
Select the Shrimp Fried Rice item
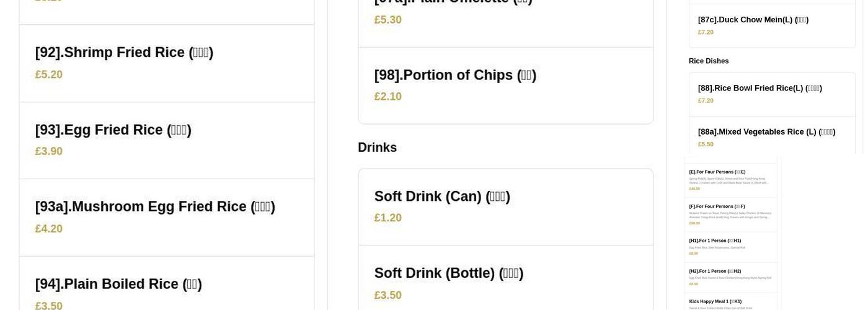124,53
